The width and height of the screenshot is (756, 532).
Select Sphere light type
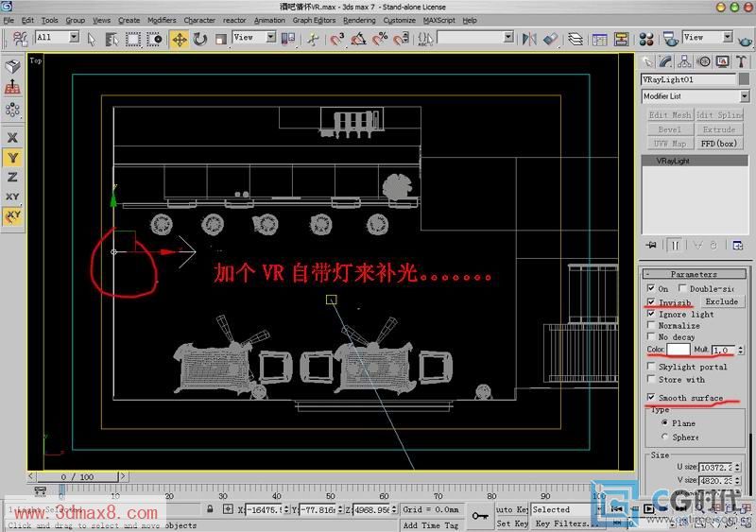(665, 437)
